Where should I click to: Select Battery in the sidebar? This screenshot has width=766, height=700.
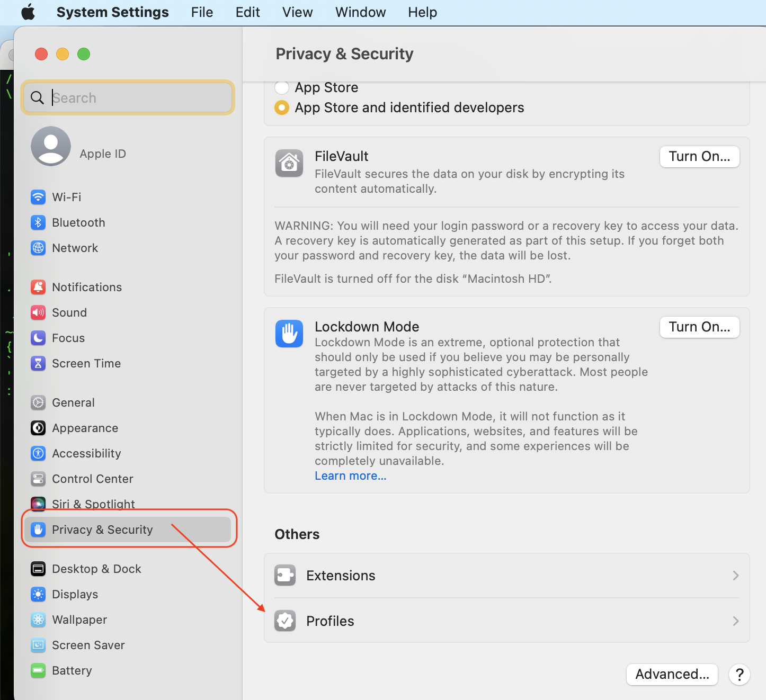72,670
